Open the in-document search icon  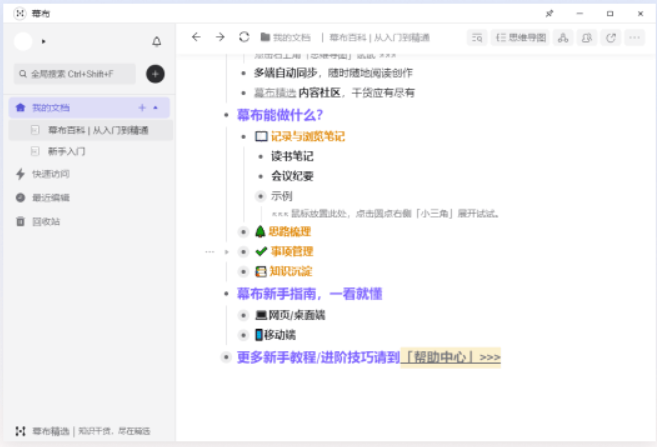[477, 38]
